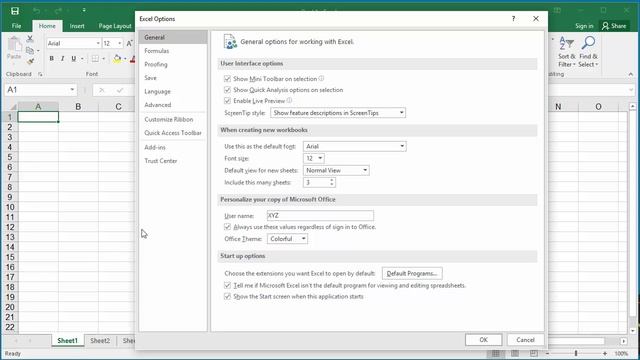Click info icon beside Show Mini Toolbar
This screenshot has width=640, height=360.
click(321, 78)
